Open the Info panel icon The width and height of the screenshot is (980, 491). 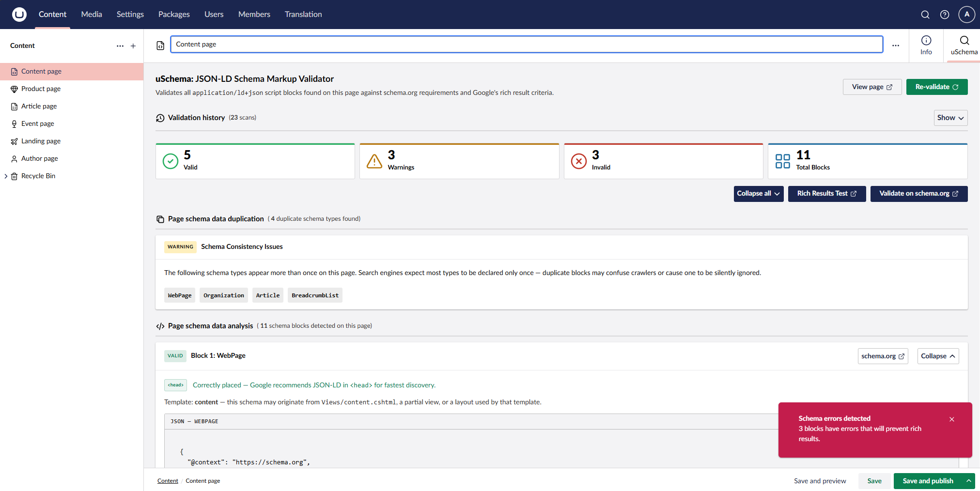pyautogui.click(x=926, y=45)
